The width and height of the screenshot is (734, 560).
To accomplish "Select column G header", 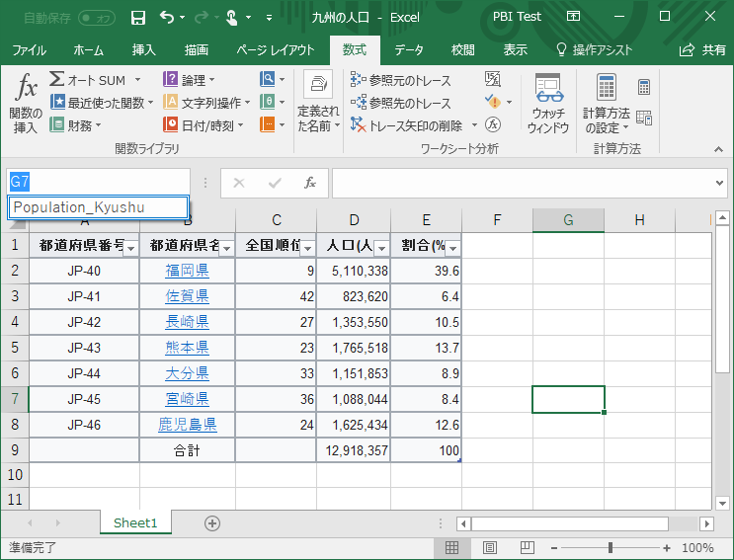I will tap(568, 220).
